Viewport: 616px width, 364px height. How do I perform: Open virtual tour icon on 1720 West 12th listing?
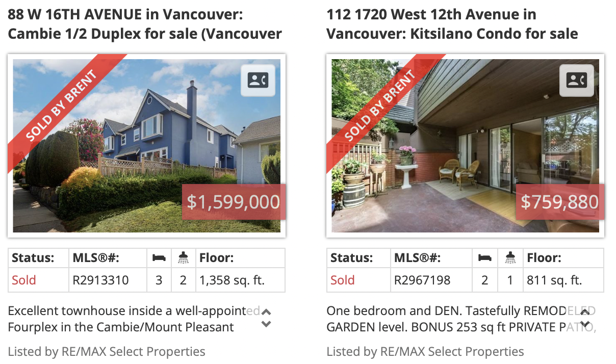tap(577, 80)
